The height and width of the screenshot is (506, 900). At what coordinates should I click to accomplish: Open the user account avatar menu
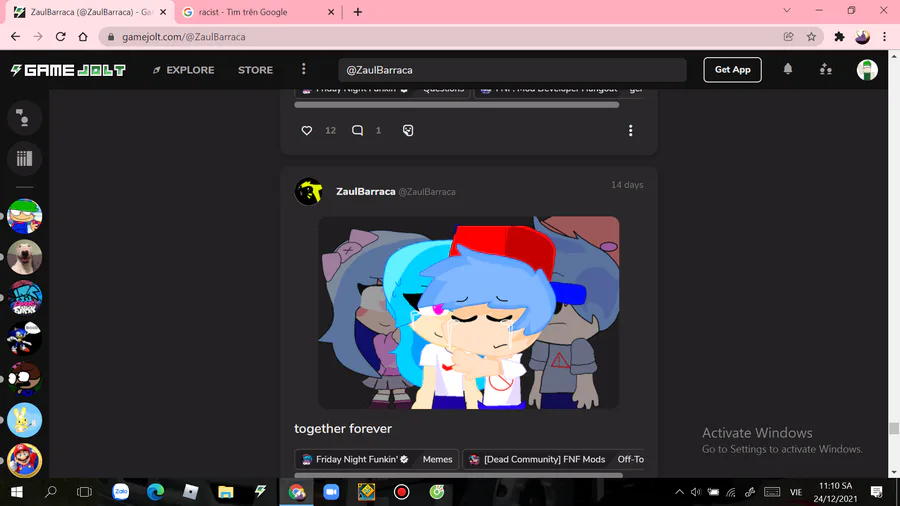tap(867, 70)
